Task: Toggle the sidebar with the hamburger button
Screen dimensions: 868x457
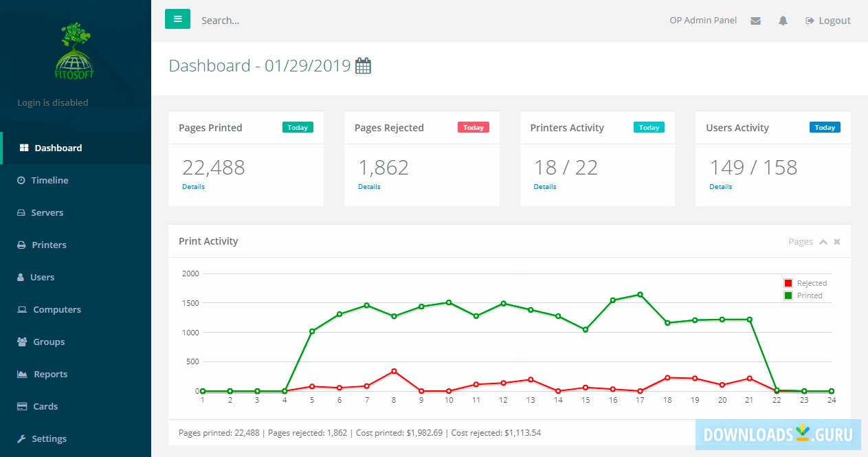Action: pos(177,19)
